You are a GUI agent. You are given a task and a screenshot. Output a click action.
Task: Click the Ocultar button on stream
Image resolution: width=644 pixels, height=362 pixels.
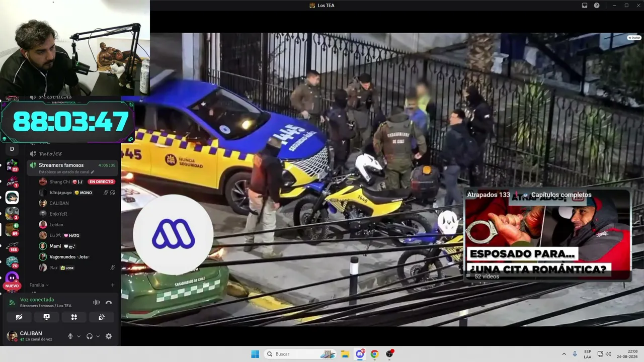[634, 38]
